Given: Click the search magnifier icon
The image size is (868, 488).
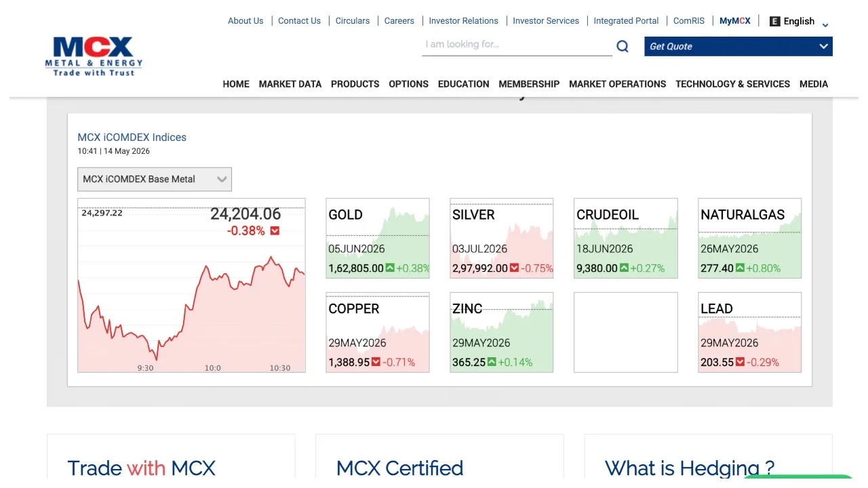Looking at the screenshot, I should [x=623, y=46].
